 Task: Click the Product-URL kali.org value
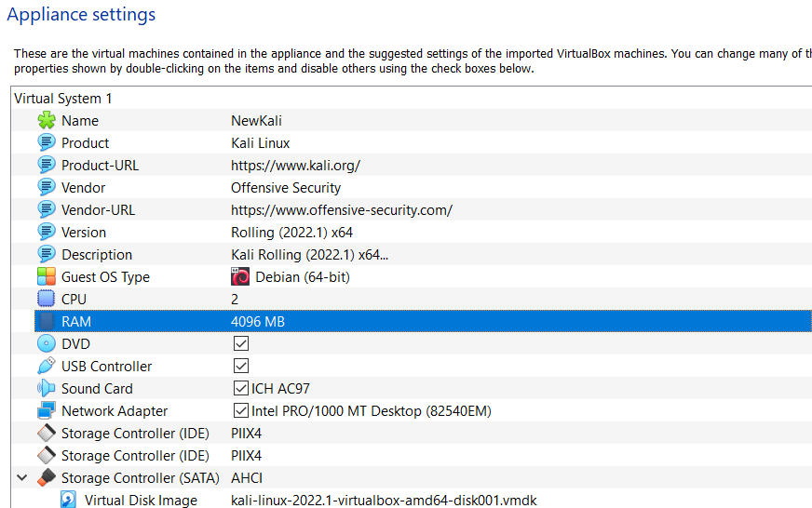[295, 166]
